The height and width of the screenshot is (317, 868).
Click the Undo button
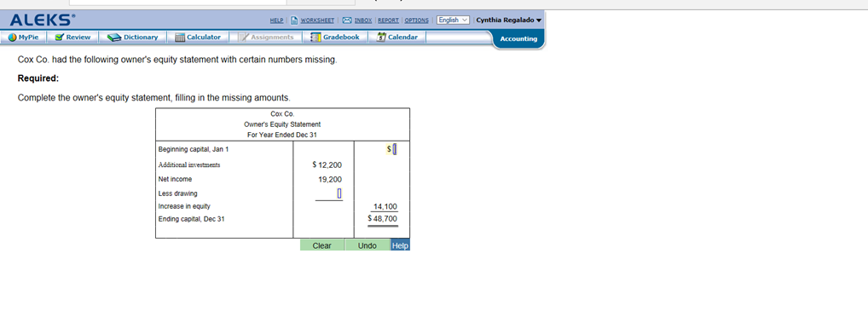[x=367, y=245]
